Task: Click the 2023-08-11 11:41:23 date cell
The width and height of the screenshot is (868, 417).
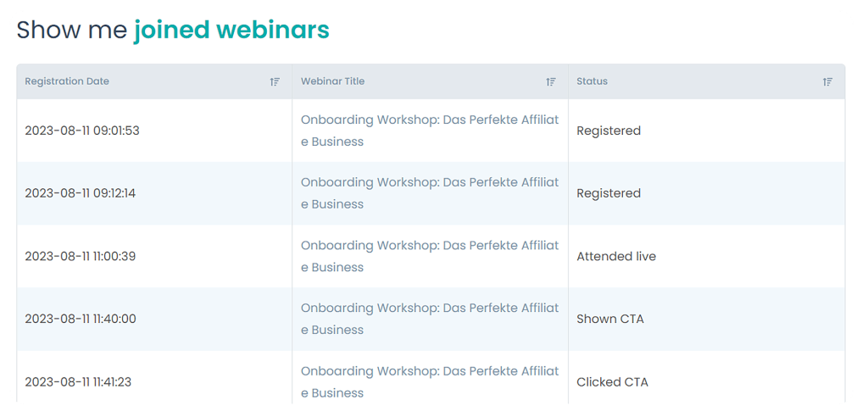Action: coord(78,382)
